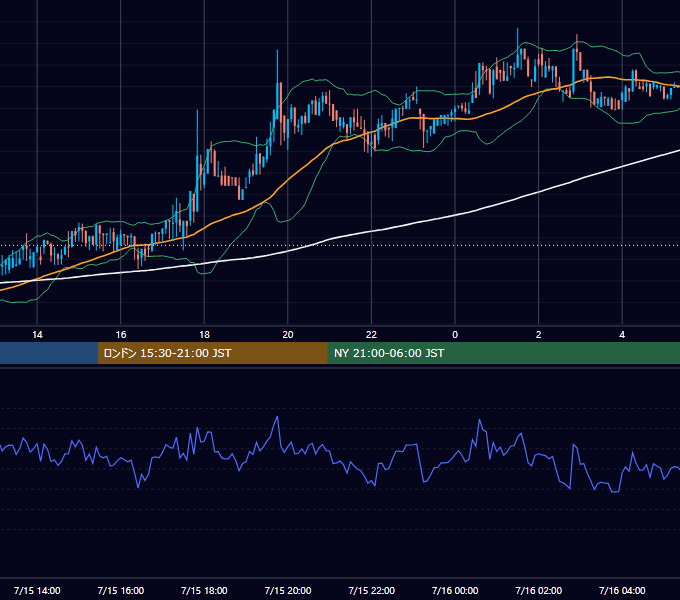Select the NY 21:00-06:00 JST session bar
Viewport: 680px width, 600px height.
click(503, 353)
